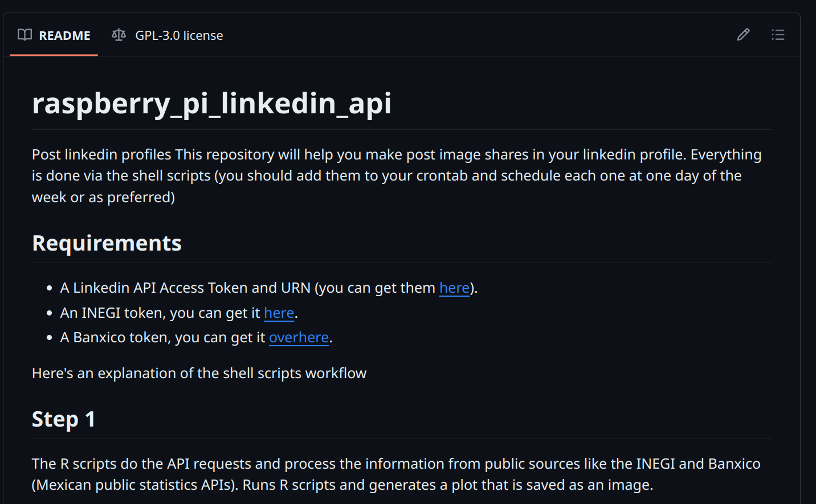Follow the Linkedin API token "here" link
The image size is (816, 504).
point(454,288)
